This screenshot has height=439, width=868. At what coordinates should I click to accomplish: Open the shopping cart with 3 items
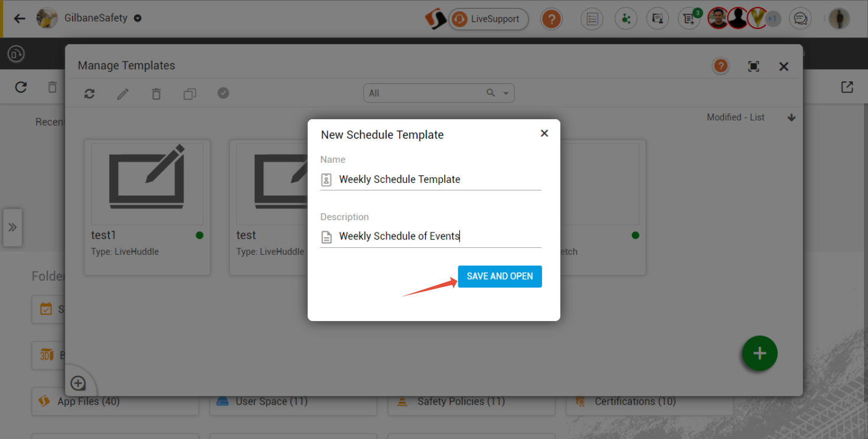coord(688,19)
